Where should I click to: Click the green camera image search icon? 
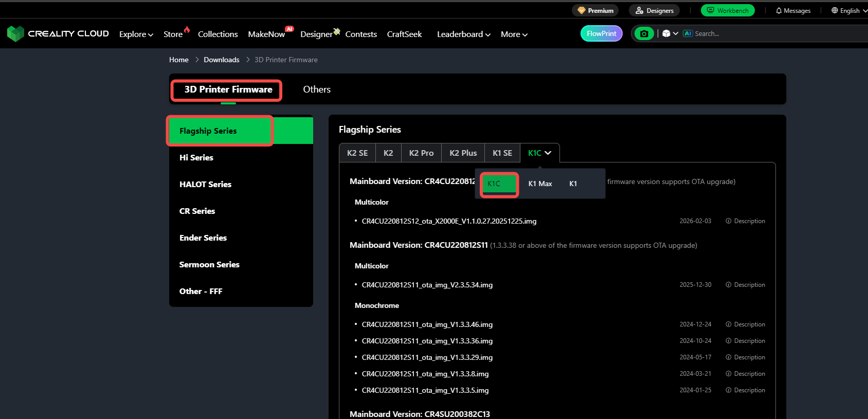[x=644, y=34]
